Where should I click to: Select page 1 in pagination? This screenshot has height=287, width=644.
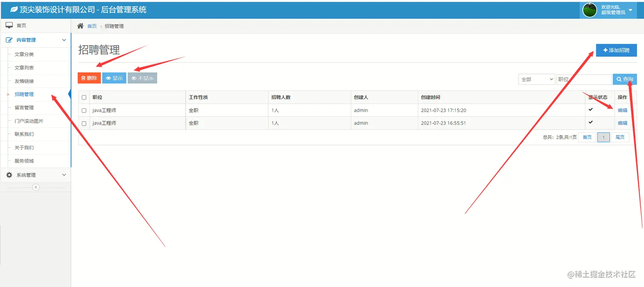[604, 137]
